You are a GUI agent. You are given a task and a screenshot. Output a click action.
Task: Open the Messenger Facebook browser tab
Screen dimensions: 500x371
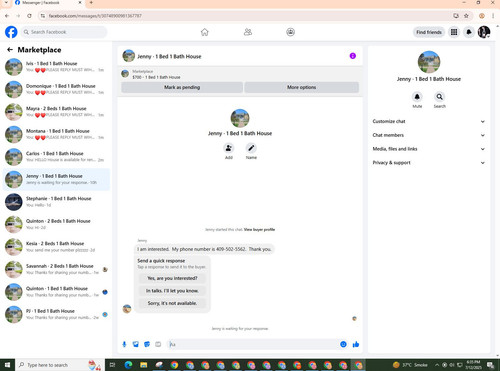[47, 3]
